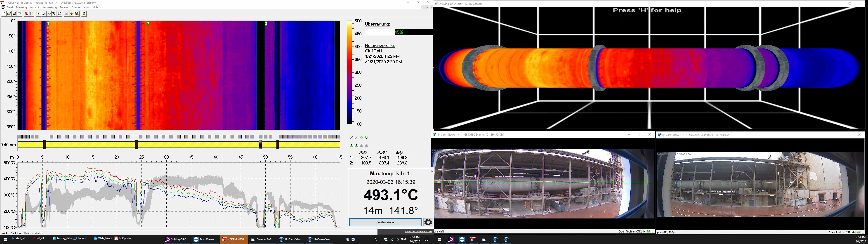The height and width of the screenshot is (244, 868).
Task: Click the floppy disk save icon
Action: (x=14, y=14)
